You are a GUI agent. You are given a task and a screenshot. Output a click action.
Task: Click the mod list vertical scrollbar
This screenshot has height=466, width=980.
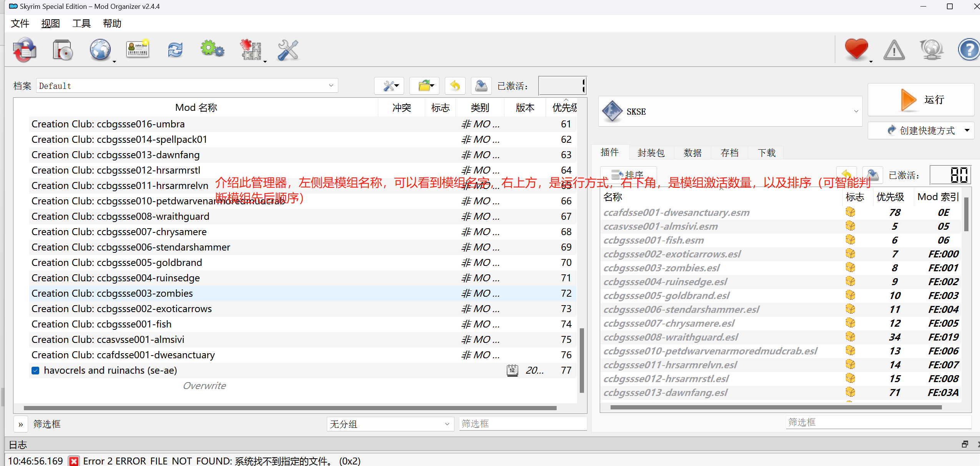[x=582, y=360]
